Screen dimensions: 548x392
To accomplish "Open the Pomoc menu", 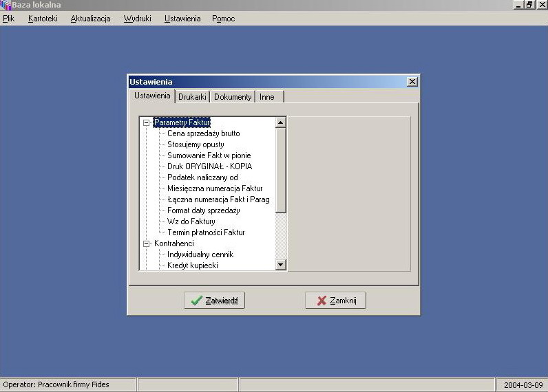I will coord(223,19).
